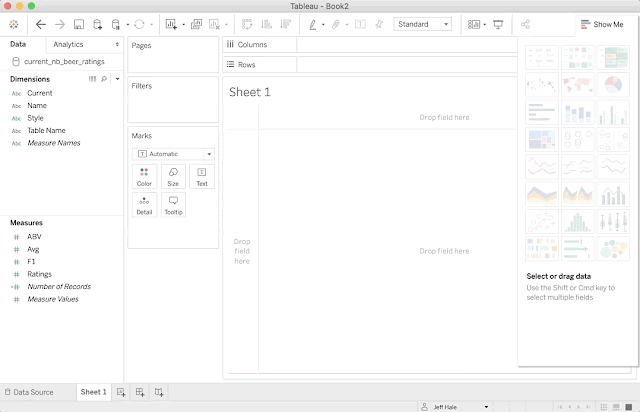
Task: Select the ABV measure
Action: (34, 237)
